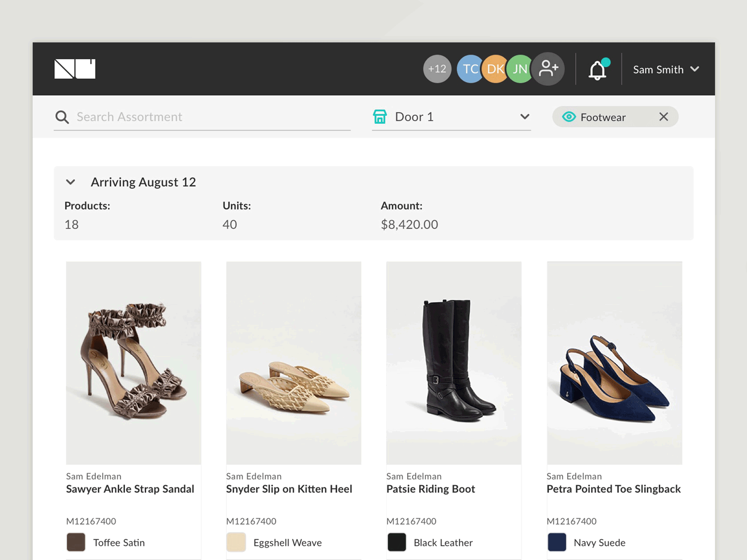This screenshot has width=747, height=560.
Task: Click the Toffee Satin color label
Action: tap(119, 543)
